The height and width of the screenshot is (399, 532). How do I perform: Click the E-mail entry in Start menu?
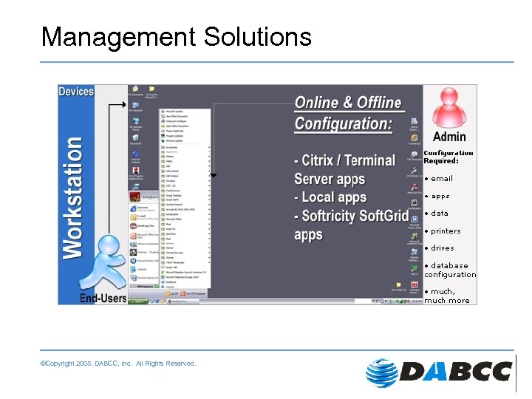pos(144,217)
